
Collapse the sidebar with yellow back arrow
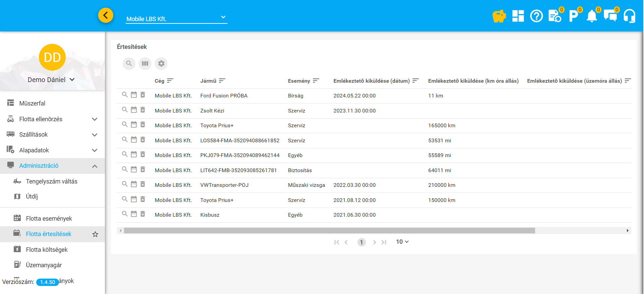click(x=106, y=15)
